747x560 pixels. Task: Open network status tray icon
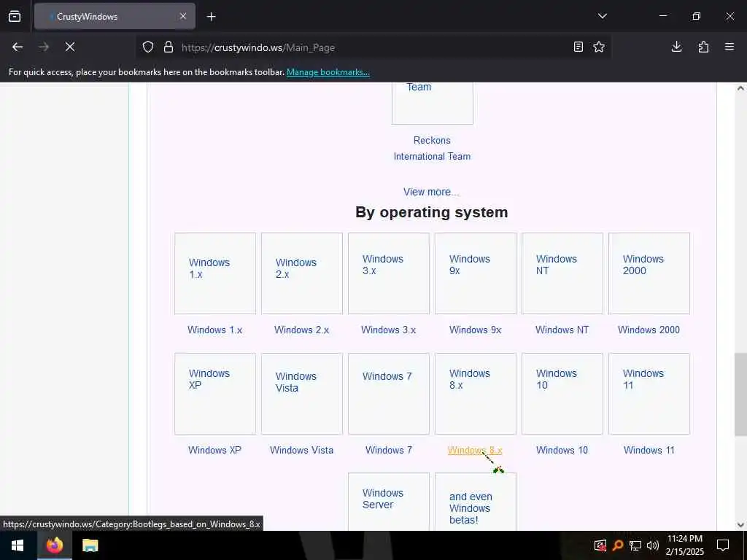[635, 545]
